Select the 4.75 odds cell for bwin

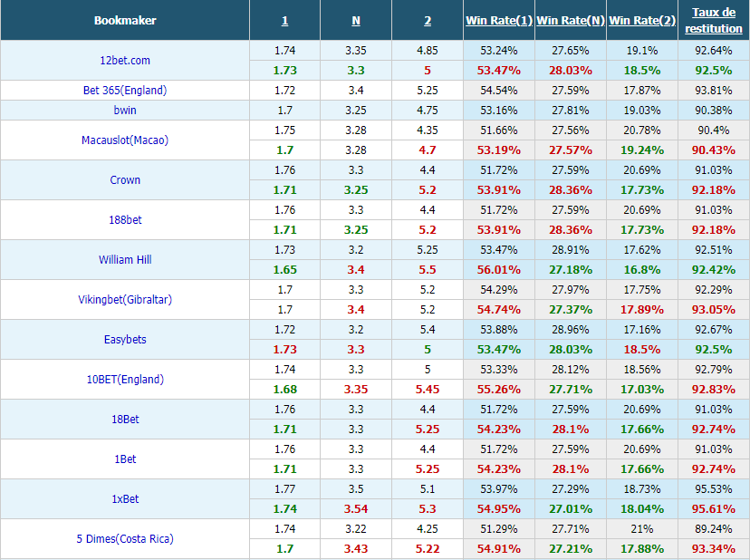point(428,110)
